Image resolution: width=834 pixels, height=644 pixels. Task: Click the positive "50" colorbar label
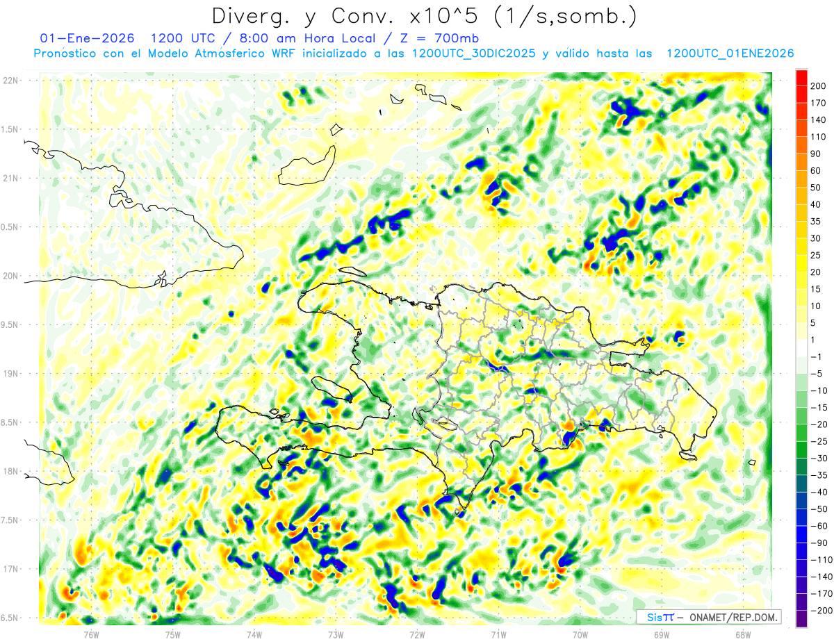pos(817,188)
